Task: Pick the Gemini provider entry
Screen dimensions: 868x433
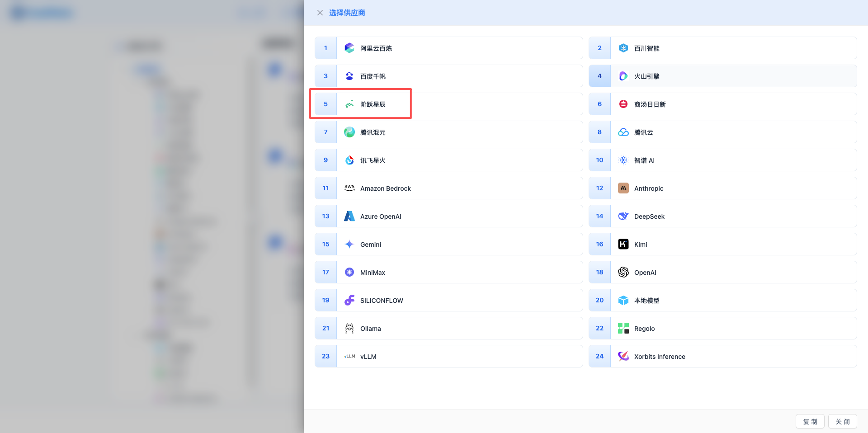Action: tap(371, 245)
